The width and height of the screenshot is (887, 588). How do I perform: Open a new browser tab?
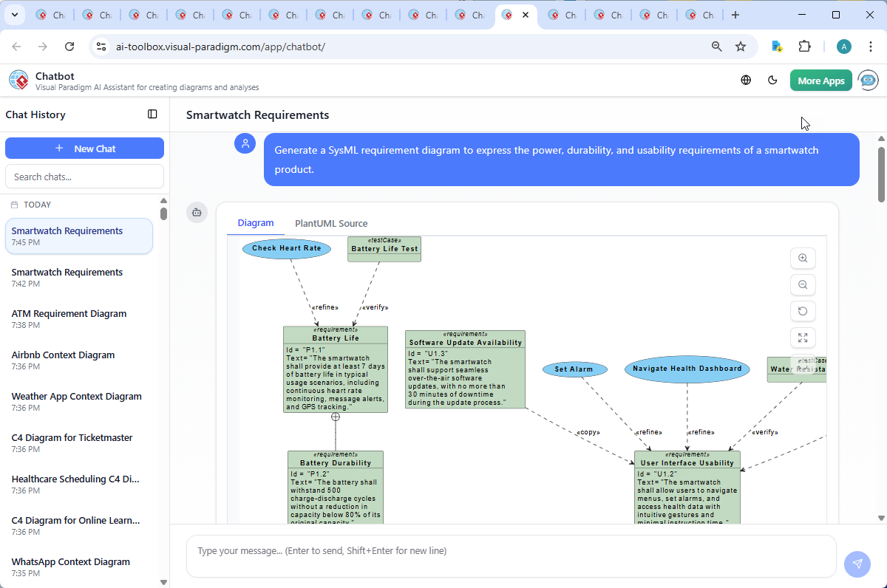click(735, 14)
